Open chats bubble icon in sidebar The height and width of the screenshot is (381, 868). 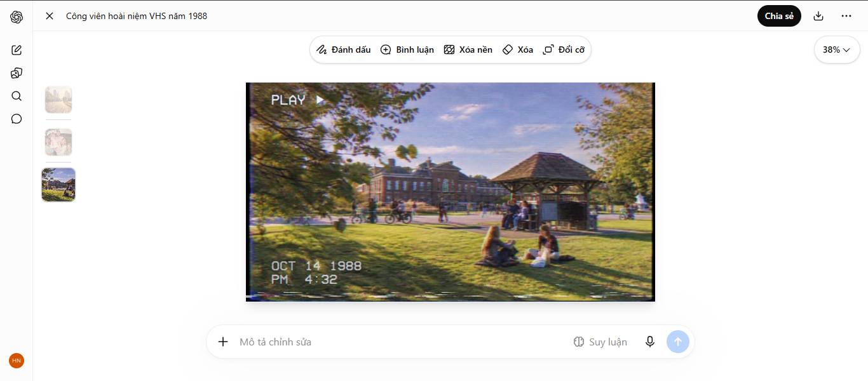click(17, 119)
